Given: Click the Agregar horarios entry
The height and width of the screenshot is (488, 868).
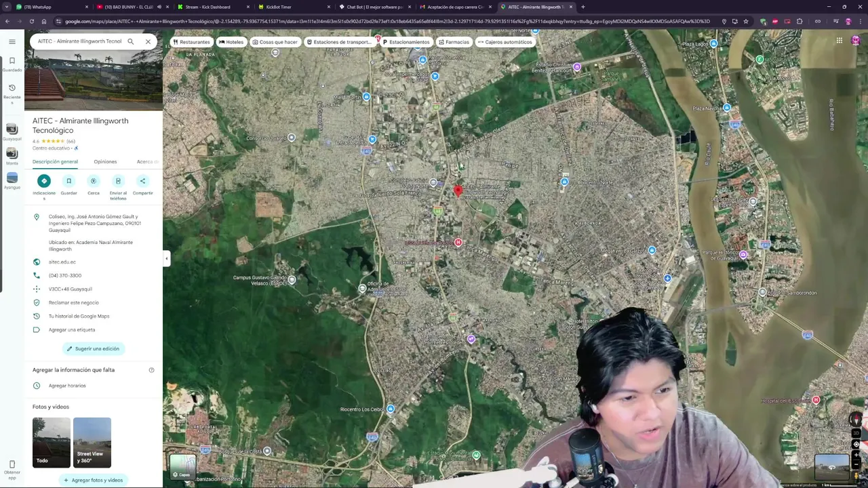Looking at the screenshot, I should (x=67, y=386).
